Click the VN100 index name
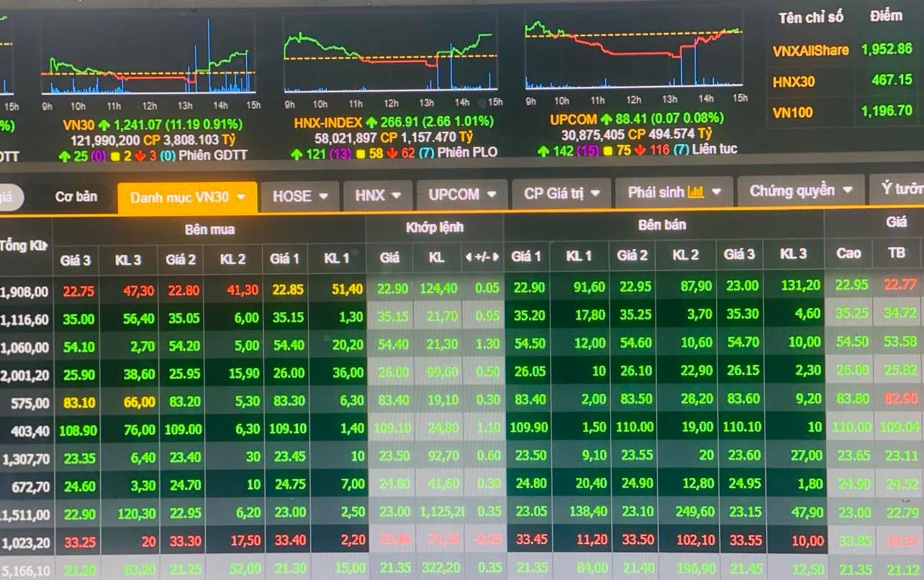924x580 pixels. click(x=792, y=112)
